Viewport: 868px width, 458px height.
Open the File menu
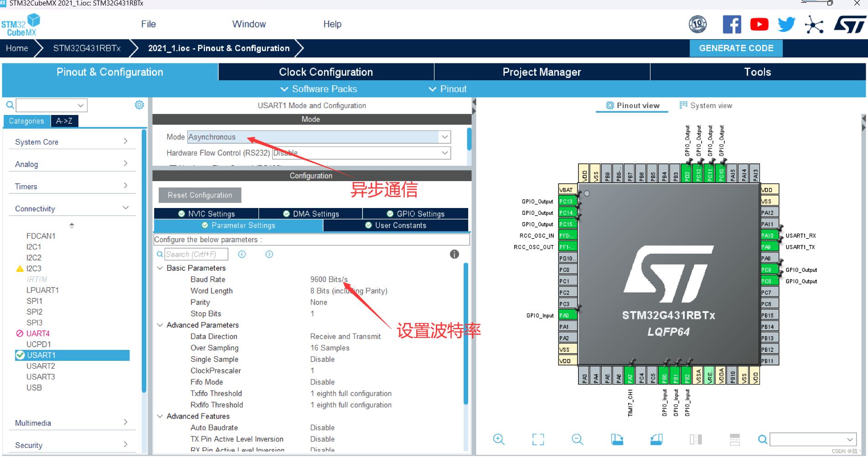[148, 24]
